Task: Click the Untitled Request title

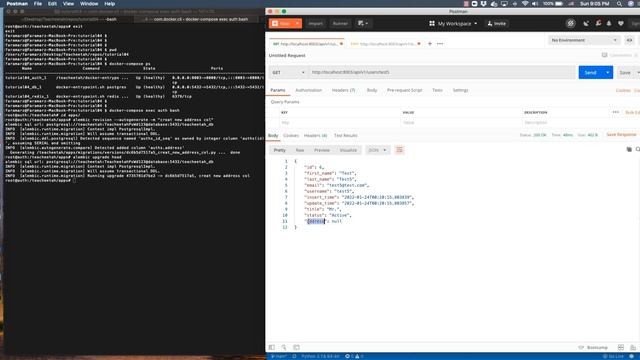Action: [287, 56]
